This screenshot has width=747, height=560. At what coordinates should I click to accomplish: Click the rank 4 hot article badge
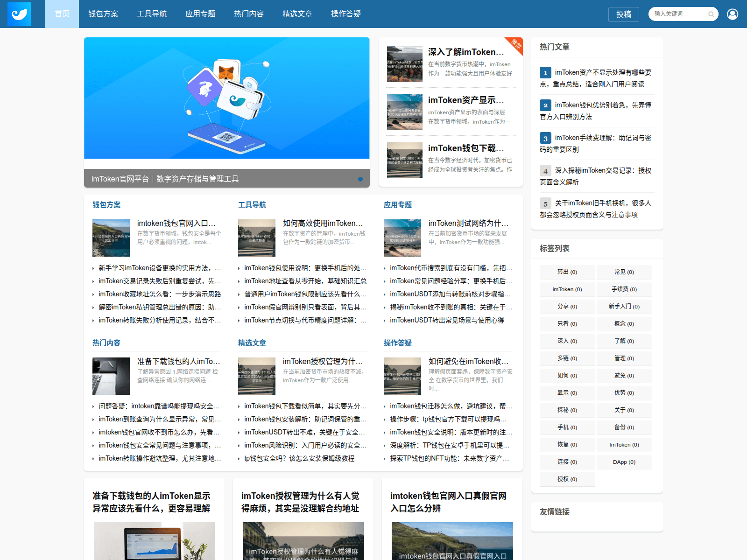(545, 171)
